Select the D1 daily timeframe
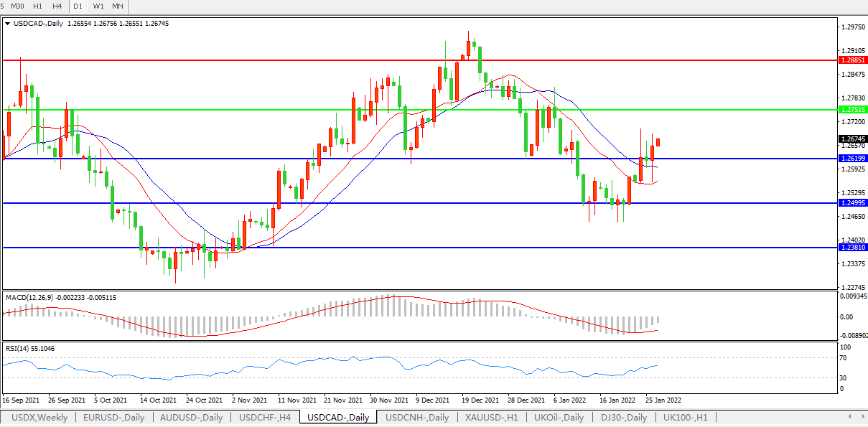This screenshot has height=427, width=868. [80, 6]
